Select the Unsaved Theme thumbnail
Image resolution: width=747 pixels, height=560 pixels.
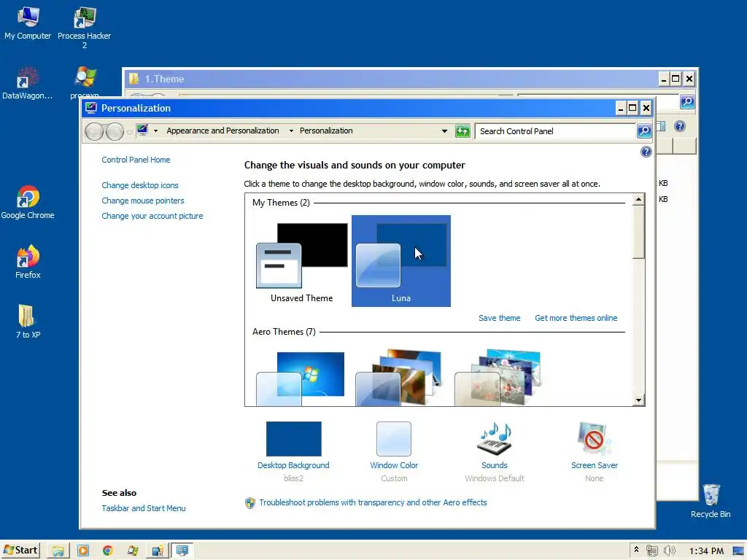[x=302, y=261]
